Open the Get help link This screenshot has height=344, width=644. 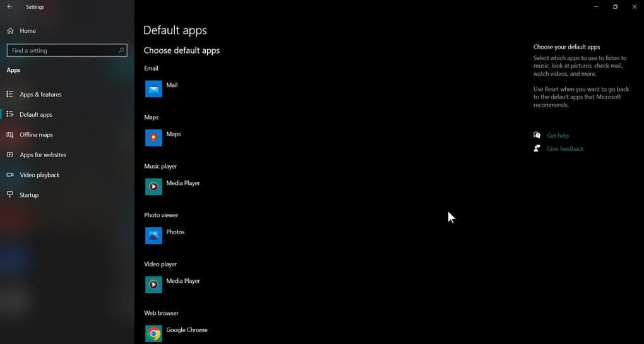[x=558, y=136]
